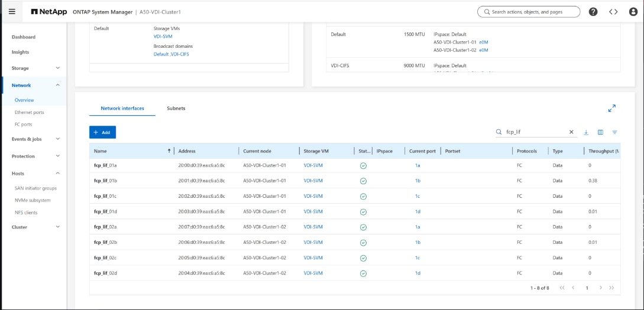Select Overview under Network
644x310 pixels.
click(x=24, y=100)
